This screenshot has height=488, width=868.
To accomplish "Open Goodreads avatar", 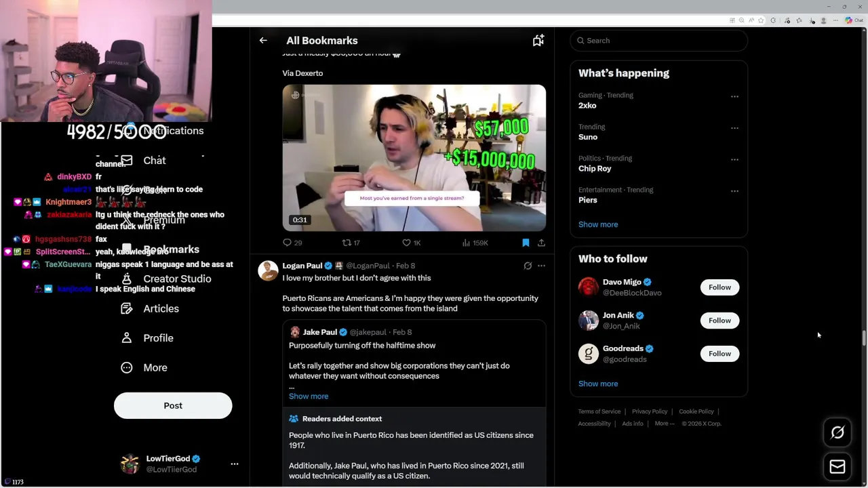I will pyautogui.click(x=589, y=353).
